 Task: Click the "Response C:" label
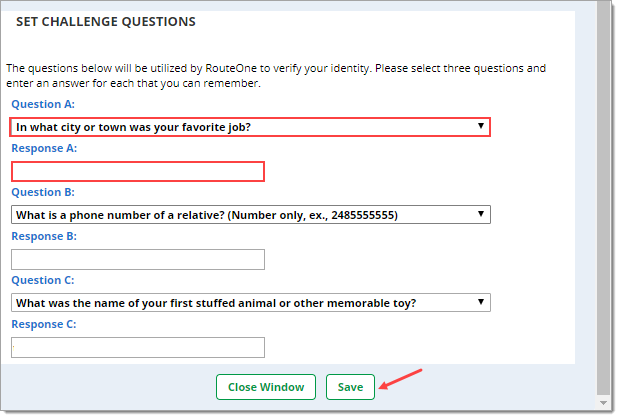pos(44,324)
